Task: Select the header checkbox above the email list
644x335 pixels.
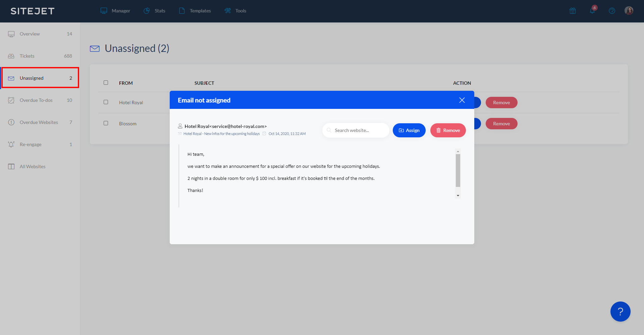Action: 106,82
